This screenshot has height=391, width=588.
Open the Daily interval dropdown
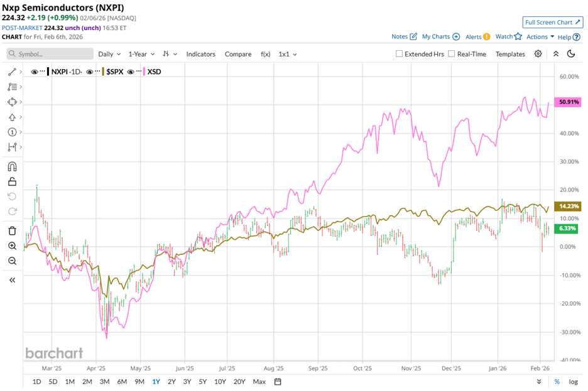(109, 54)
